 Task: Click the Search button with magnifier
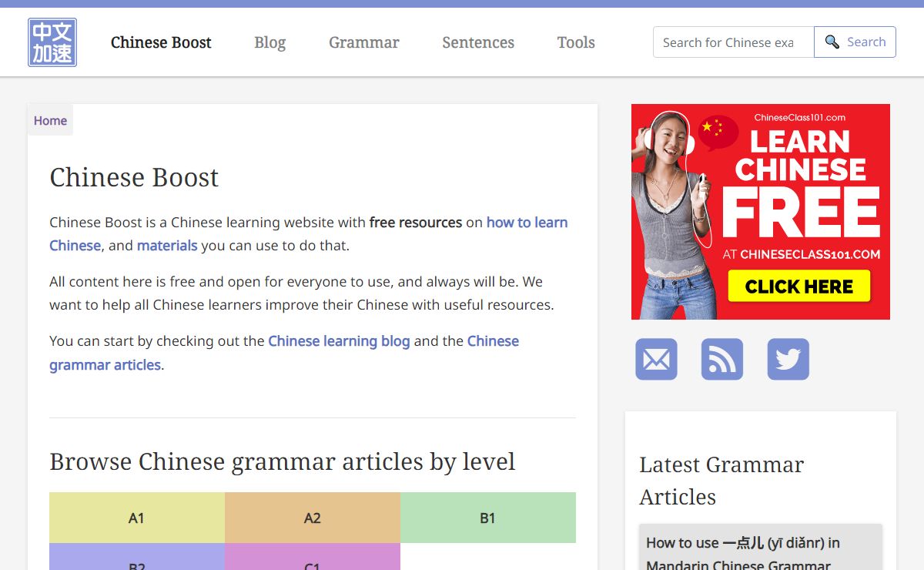pyautogui.click(x=855, y=42)
